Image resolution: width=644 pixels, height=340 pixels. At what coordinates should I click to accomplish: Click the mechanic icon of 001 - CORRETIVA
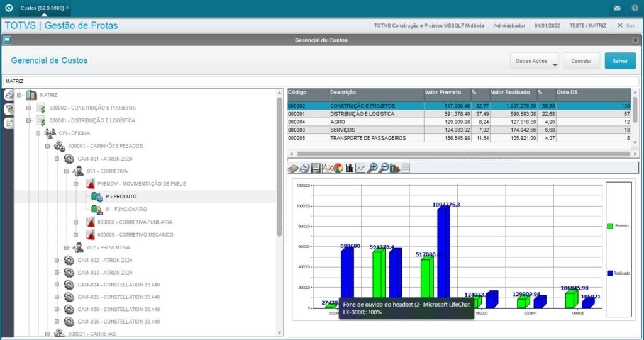78,171
